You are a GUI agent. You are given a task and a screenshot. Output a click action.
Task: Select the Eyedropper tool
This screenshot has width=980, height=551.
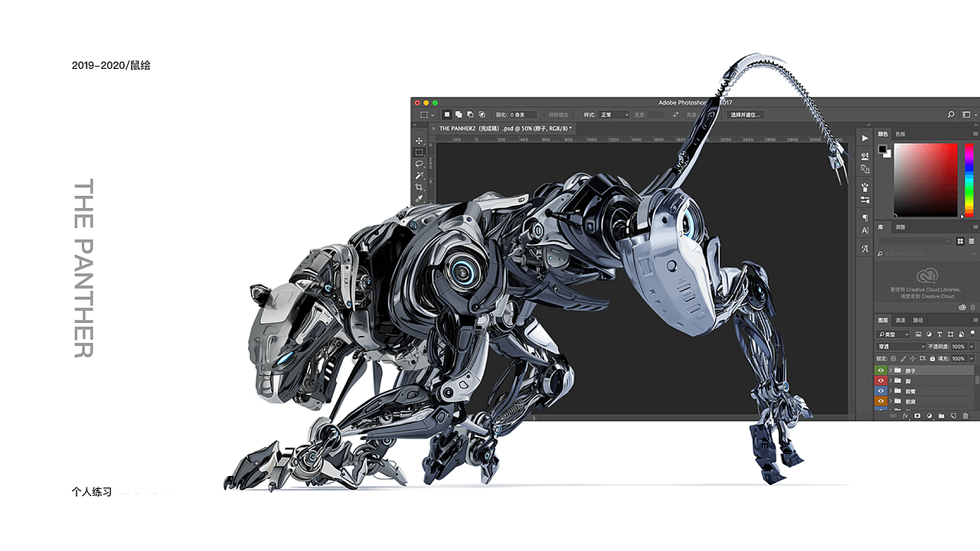click(x=420, y=198)
